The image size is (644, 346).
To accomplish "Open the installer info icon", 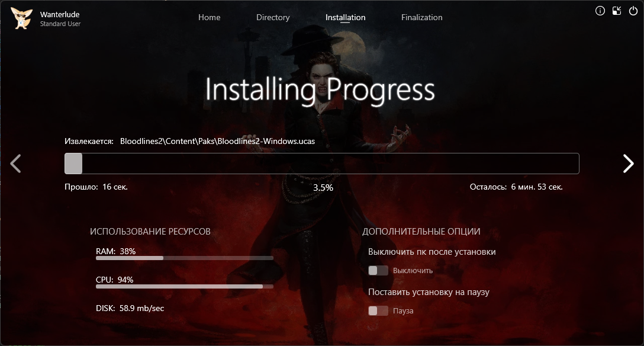I will [x=600, y=11].
